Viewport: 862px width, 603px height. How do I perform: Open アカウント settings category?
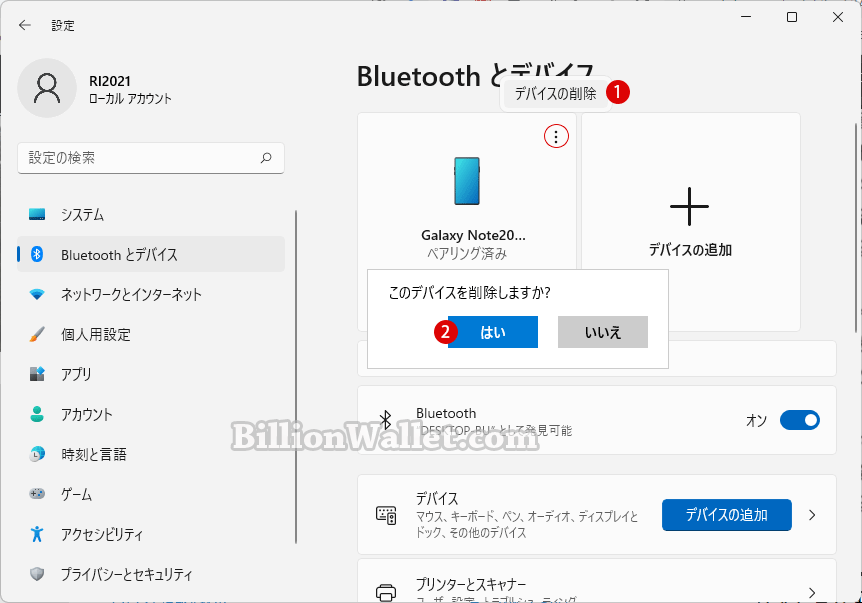click(151, 414)
